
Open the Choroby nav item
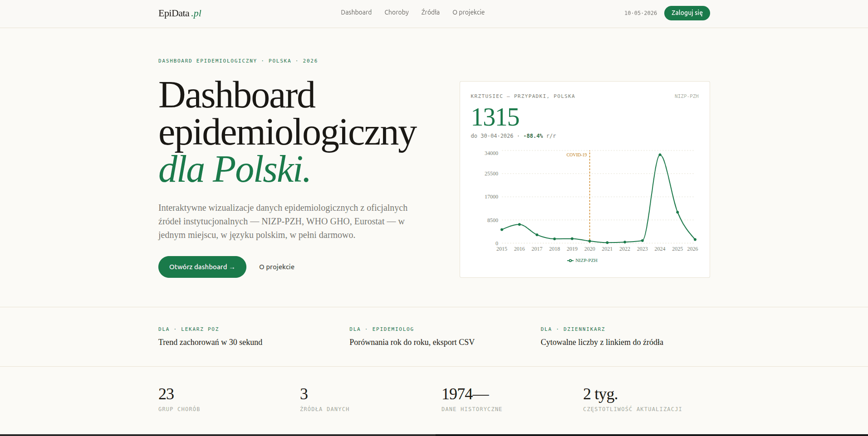pyautogui.click(x=397, y=12)
